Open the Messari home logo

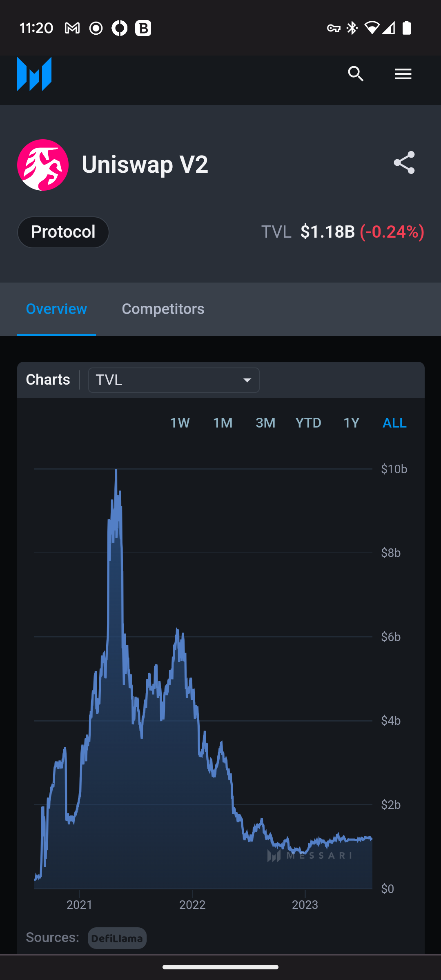[x=34, y=74]
